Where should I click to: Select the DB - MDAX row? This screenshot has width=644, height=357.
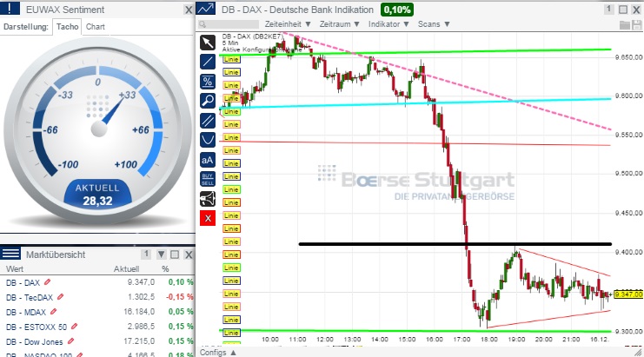pyautogui.click(x=97, y=312)
